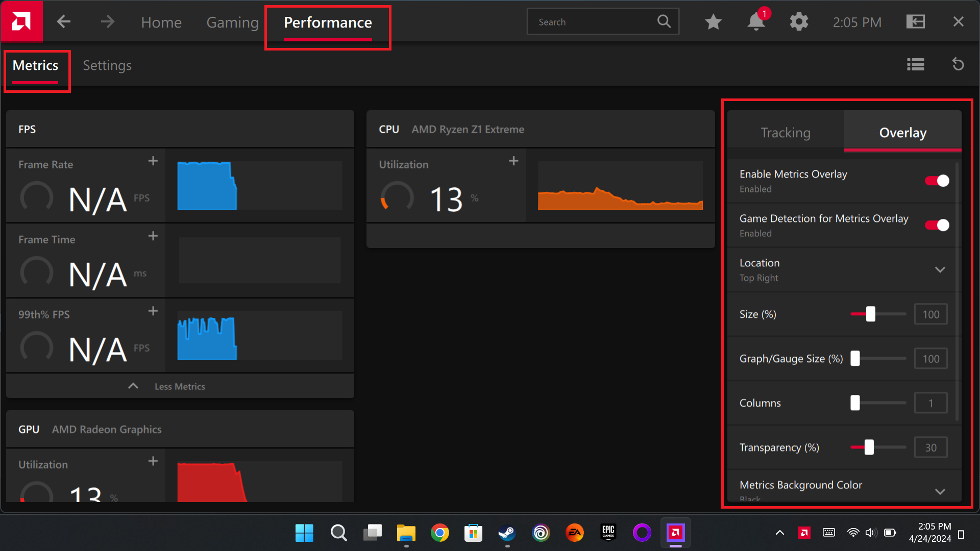This screenshot has height=551, width=980.
Task: Open Steam from the taskbar
Action: click(x=507, y=533)
